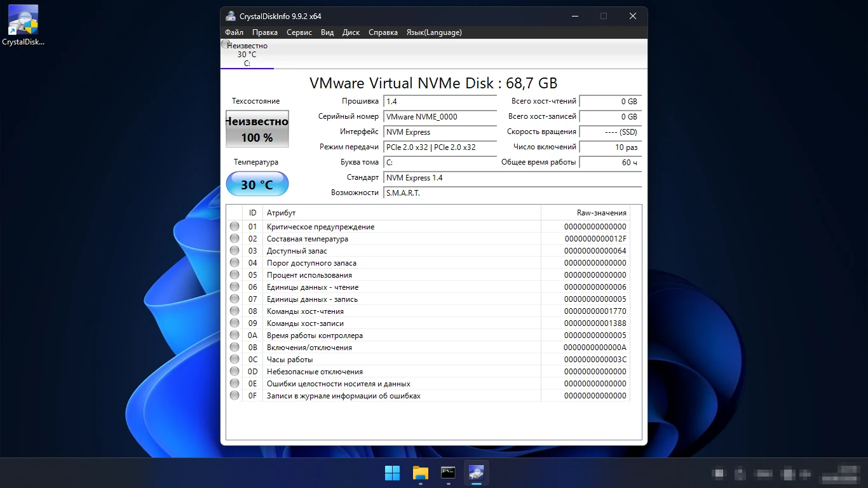Click status circle for attribute 0E
The height and width of the screenshot is (488, 868).
tap(234, 384)
